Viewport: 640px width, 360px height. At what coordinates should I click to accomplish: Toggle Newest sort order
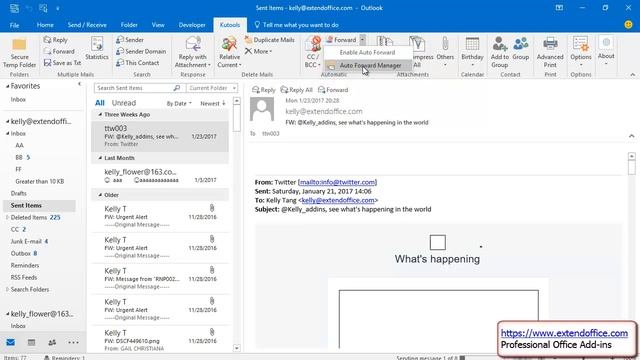click(x=213, y=104)
